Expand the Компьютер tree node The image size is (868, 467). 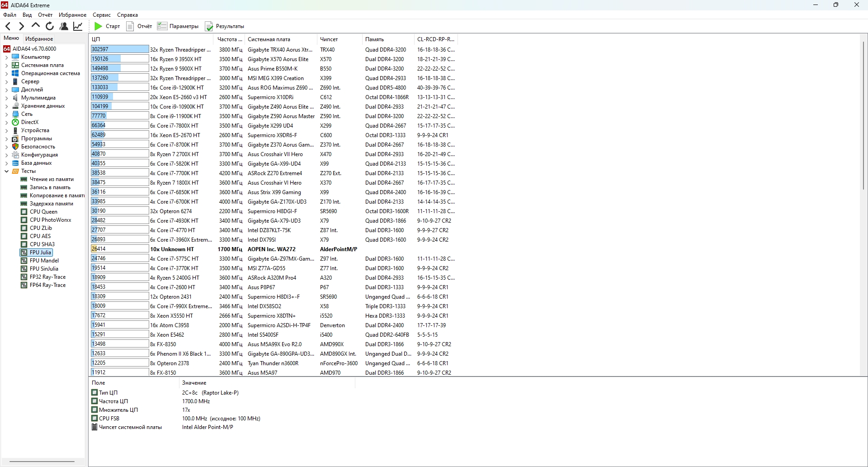[x=6, y=57]
